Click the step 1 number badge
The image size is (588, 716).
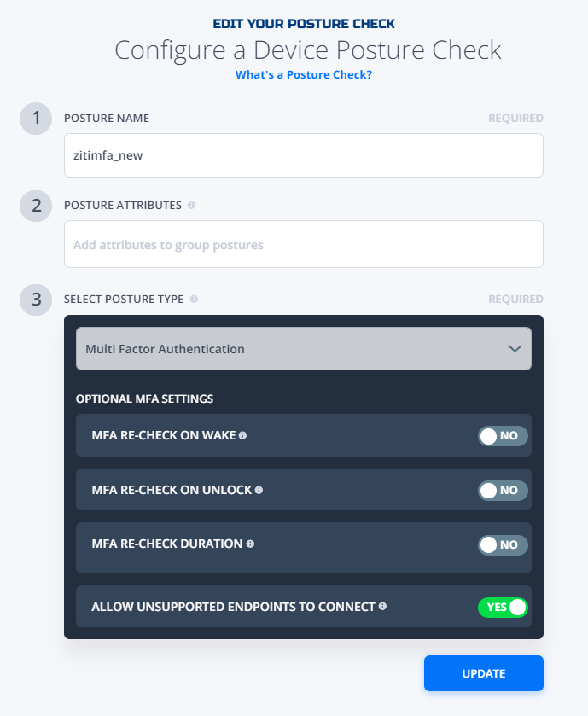(x=36, y=119)
